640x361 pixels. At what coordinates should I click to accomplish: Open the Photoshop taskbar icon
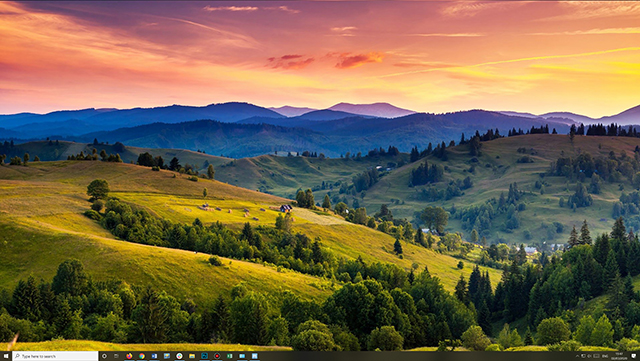tap(204, 356)
